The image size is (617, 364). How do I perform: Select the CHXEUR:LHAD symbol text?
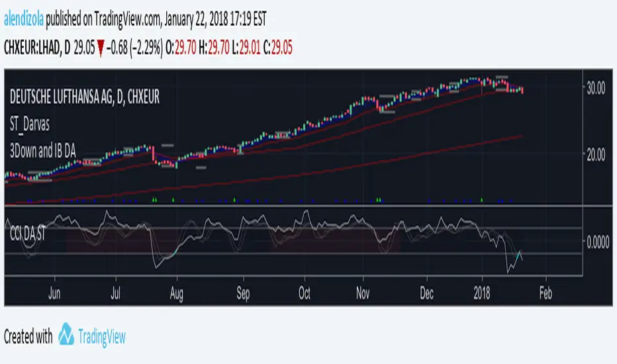(32, 48)
